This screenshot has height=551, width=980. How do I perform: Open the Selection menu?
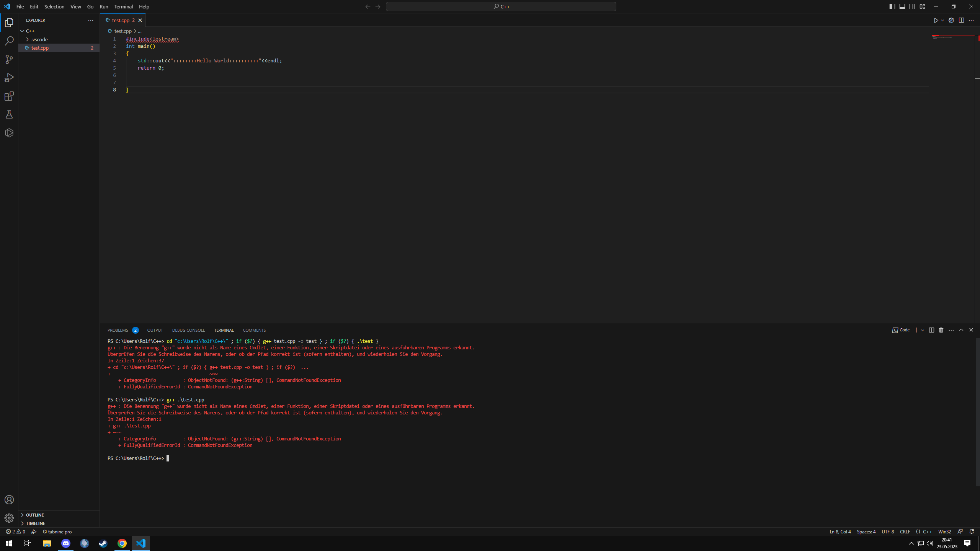[54, 7]
